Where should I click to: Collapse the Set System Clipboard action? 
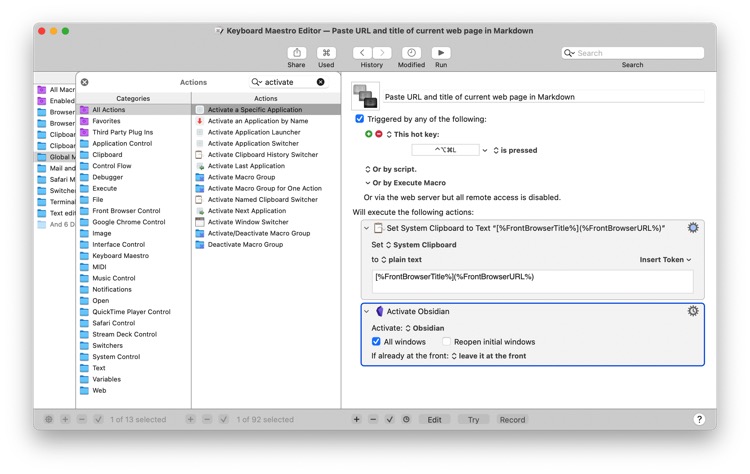[366, 228]
